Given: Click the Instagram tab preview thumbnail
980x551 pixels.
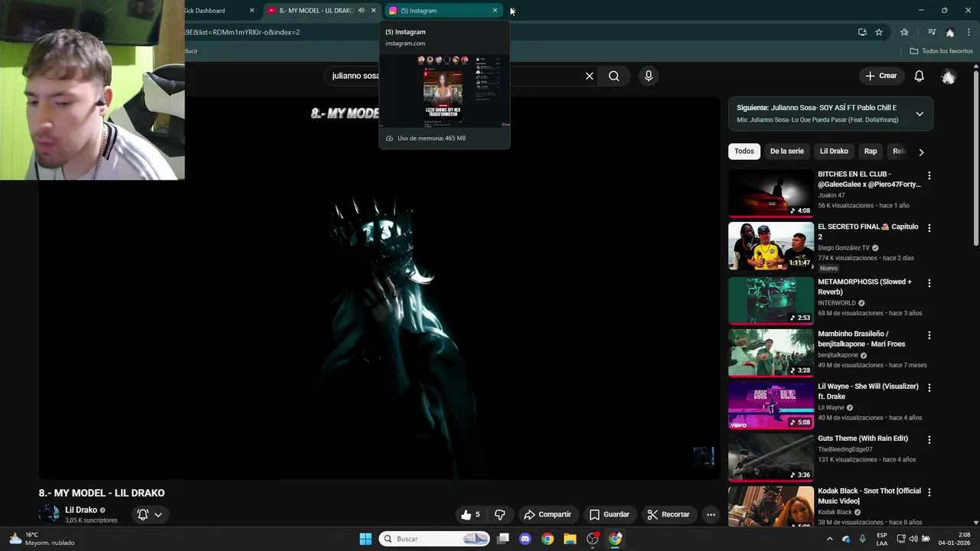Looking at the screenshot, I should tap(444, 90).
